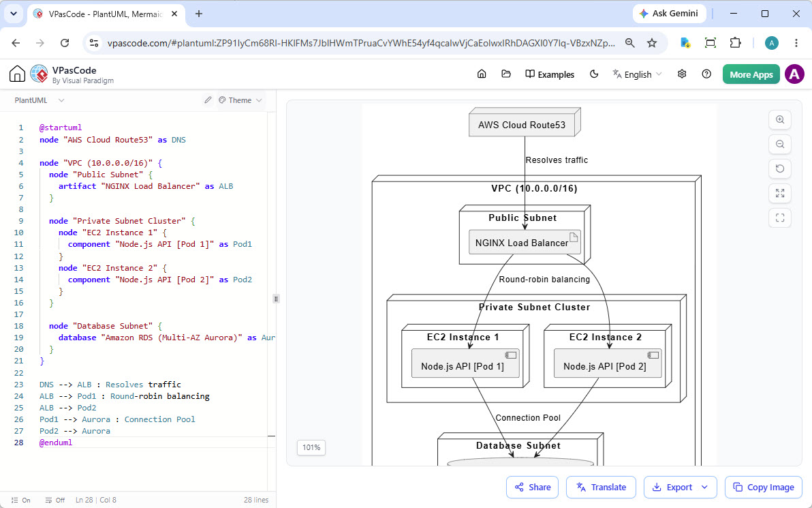Open the Chrome three-dot menu
The height and width of the screenshot is (508, 812).
[x=796, y=43]
